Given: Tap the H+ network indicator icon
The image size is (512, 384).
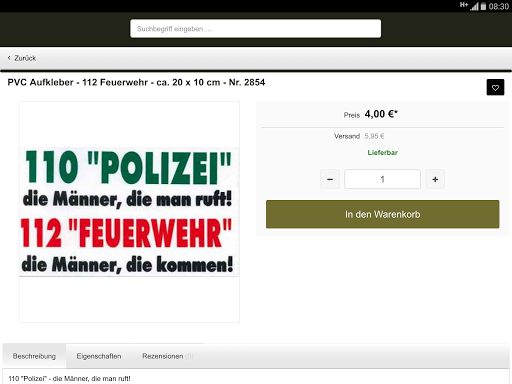Looking at the screenshot, I should (464, 5).
